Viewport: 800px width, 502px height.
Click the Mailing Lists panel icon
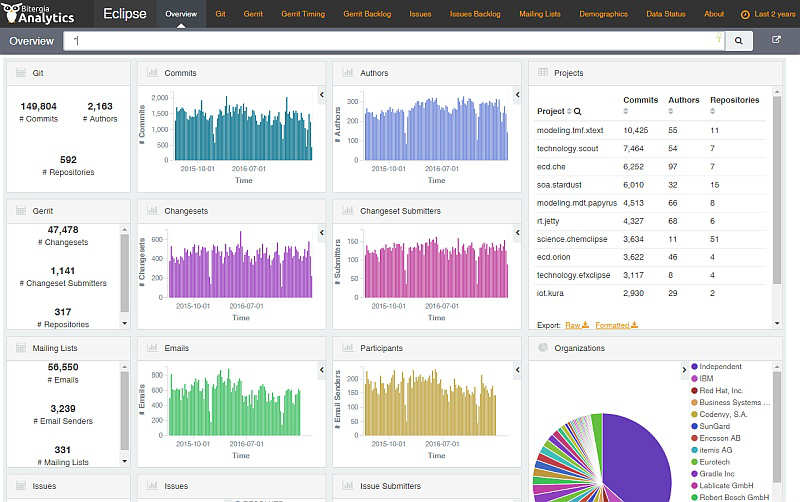(21, 348)
